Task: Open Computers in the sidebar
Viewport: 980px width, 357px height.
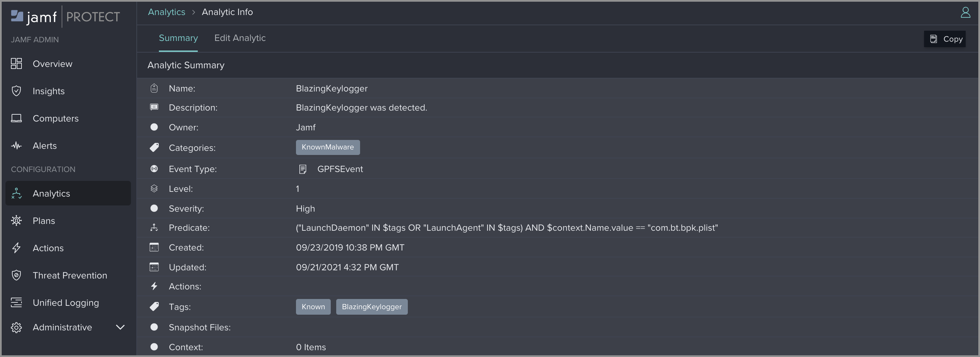Action: pyautogui.click(x=68, y=118)
